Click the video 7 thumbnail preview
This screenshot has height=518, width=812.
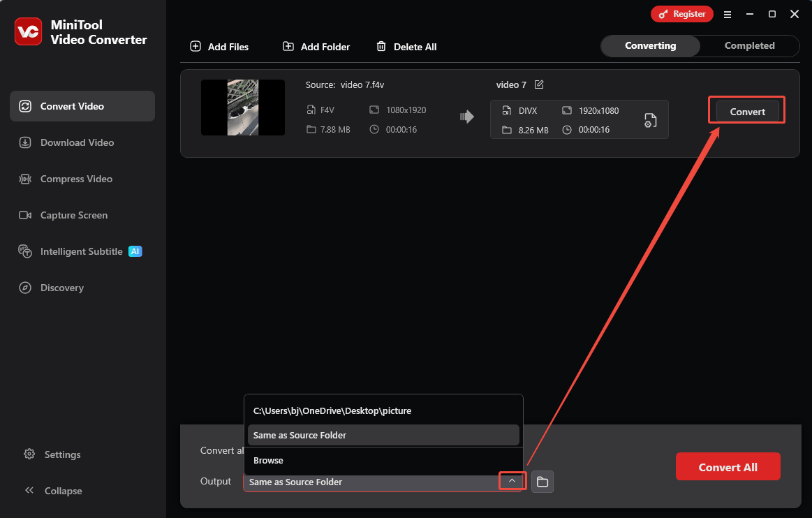click(242, 108)
